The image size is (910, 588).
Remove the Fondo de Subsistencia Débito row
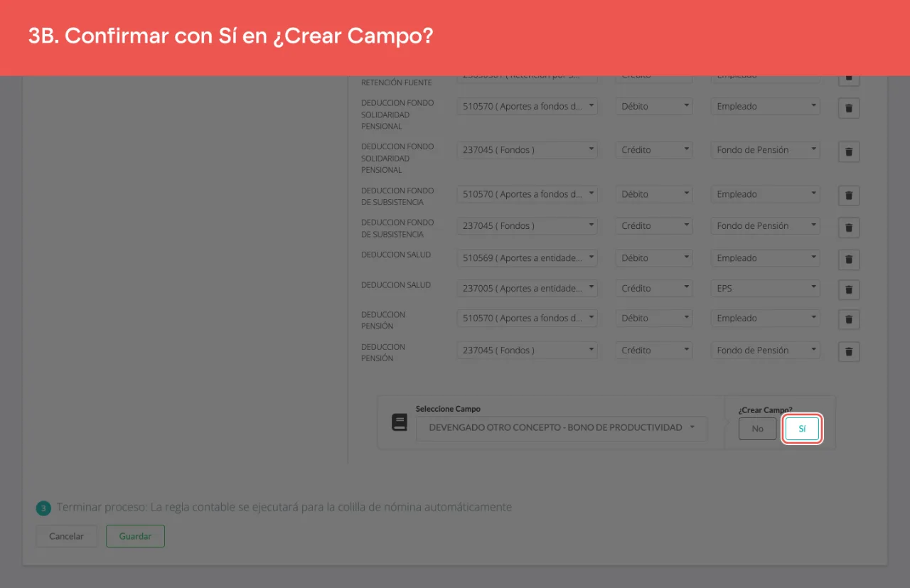pyautogui.click(x=849, y=196)
